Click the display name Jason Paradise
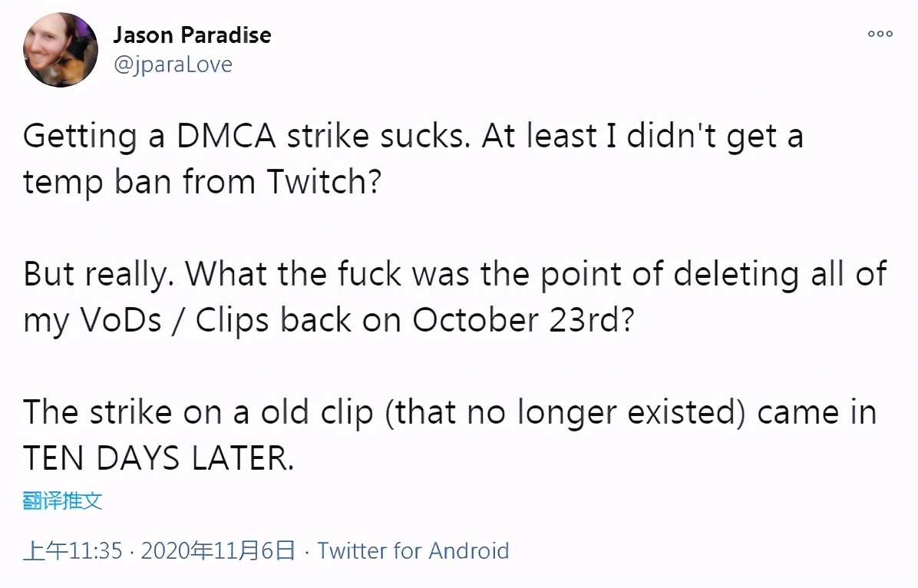This screenshot has width=918, height=588. (193, 35)
